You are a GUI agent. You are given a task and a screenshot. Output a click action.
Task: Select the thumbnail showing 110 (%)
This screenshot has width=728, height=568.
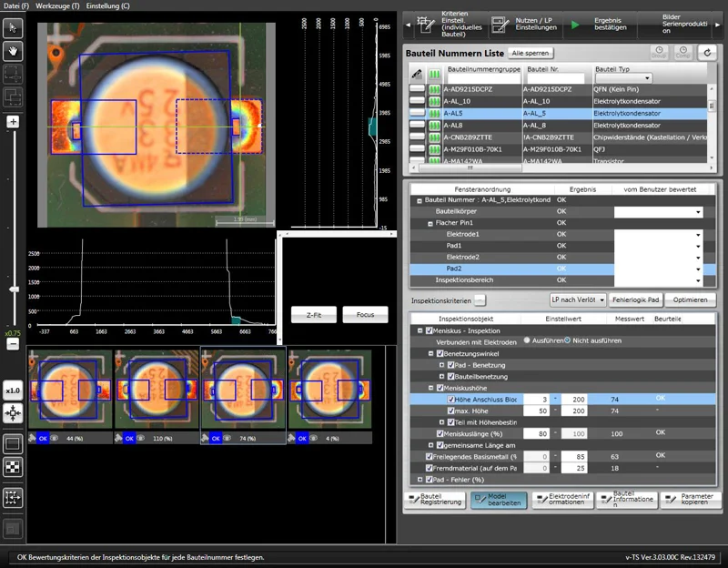[157, 390]
